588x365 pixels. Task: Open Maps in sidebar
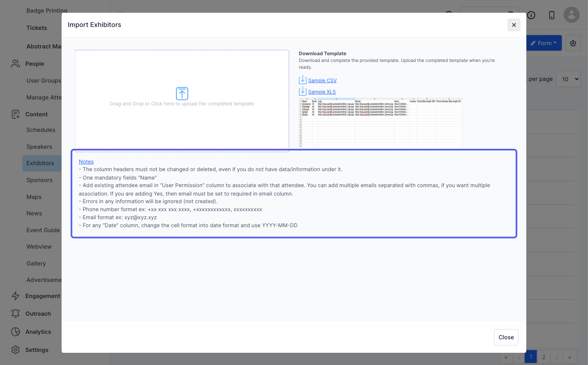34,197
